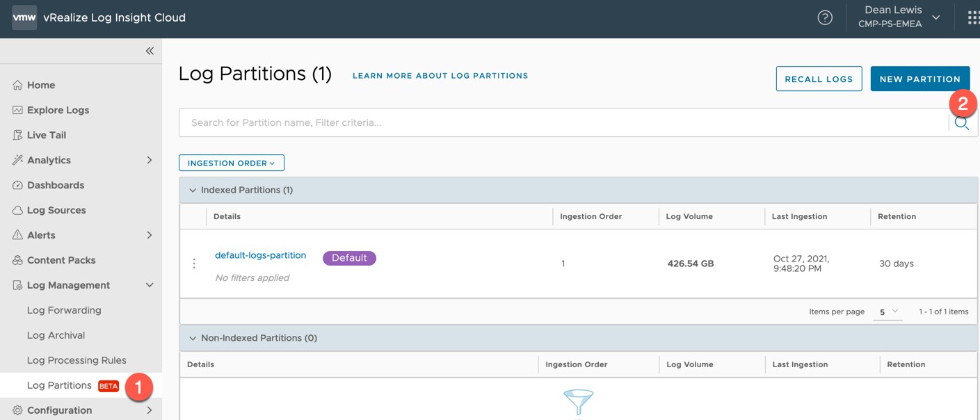The image size is (980, 420).
Task: Expand the Configuration submenu chevron
Action: pyautogui.click(x=149, y=410)
